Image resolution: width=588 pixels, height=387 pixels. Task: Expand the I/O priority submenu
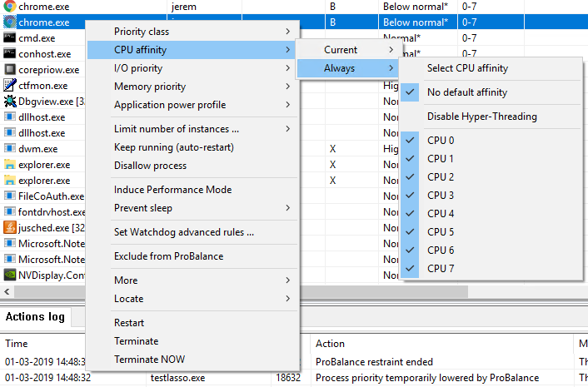point(192,68)
